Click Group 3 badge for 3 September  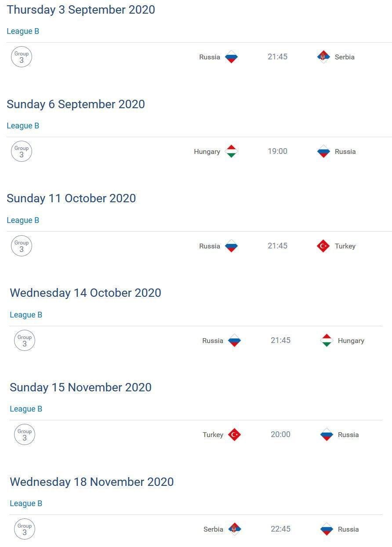[x=22, y=57]
